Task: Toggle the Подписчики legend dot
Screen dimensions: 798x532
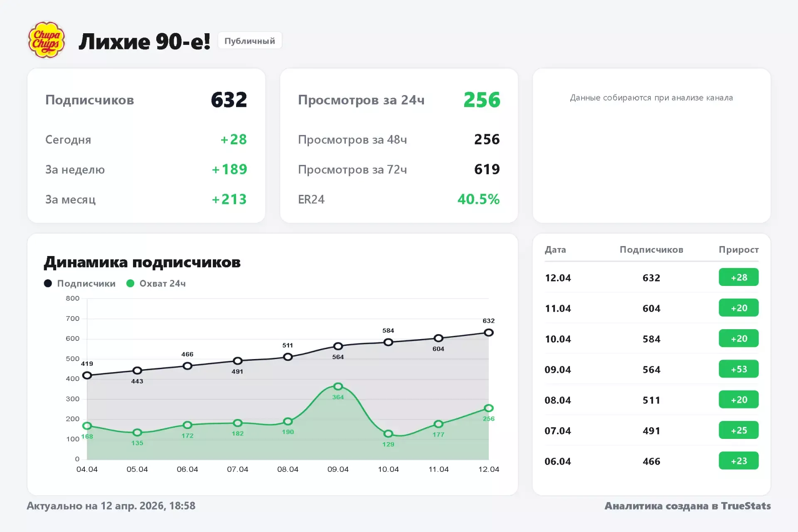Action: 48,283
